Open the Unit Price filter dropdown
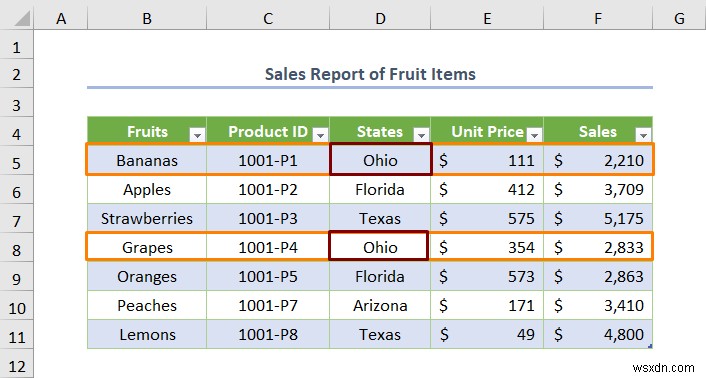The image size is (706, 378). pyautogui.click(x=534, y=135)
